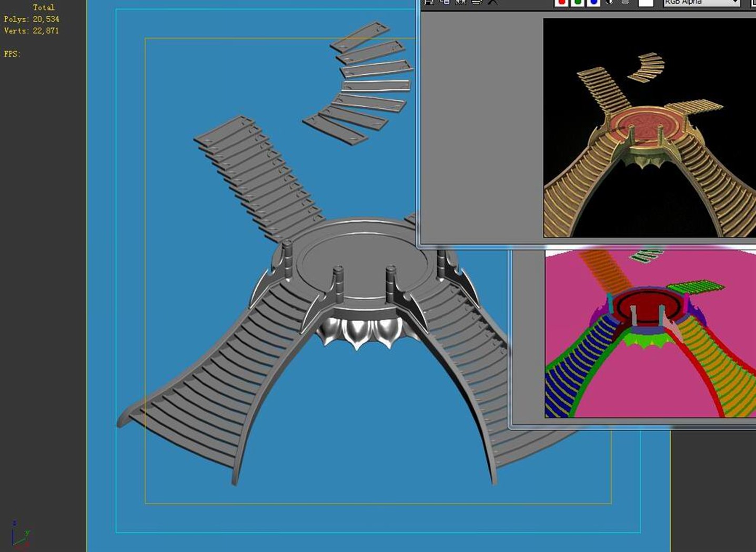Open the RGB Alpha channel dropdown

(702, 3)
